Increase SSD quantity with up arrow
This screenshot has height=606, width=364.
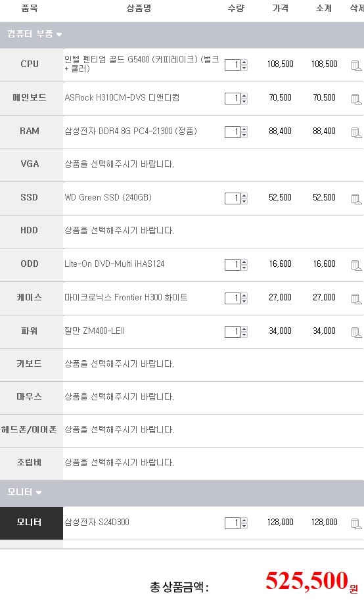[244, 196]
